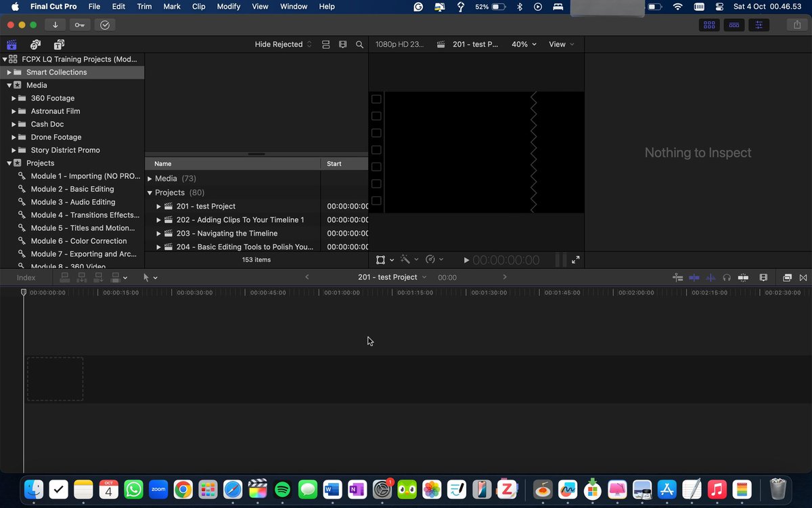Sort by the Start column header
This screenshot has height=508, width=812.
pyautogui.click(x=344, y=164)
